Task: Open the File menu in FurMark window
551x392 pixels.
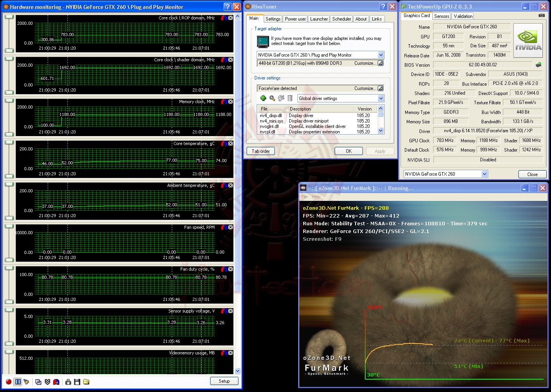Action: pos(305,197)
